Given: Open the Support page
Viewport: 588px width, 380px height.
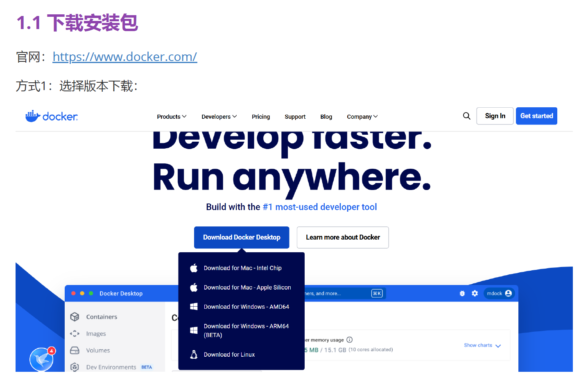Looking at the screenshot, I should click(x=295, y=117).
